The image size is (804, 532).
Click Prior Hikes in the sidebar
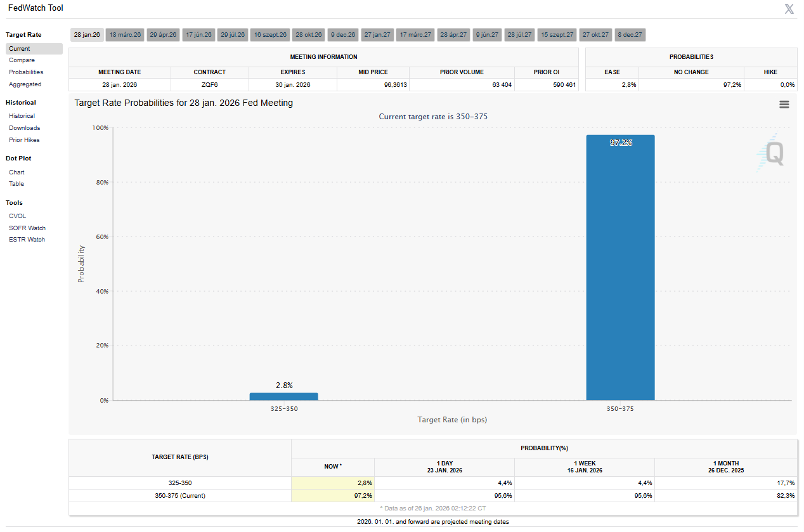click(24, 140)
